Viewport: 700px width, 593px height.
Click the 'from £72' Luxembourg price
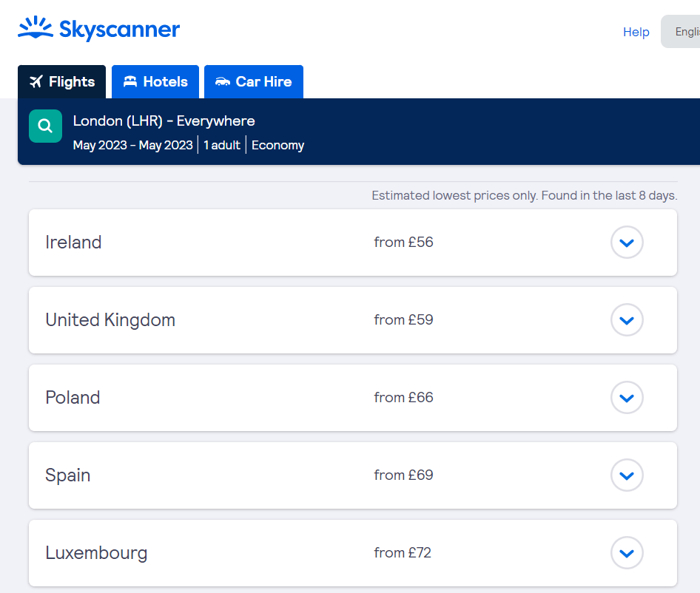coord(403,553)
